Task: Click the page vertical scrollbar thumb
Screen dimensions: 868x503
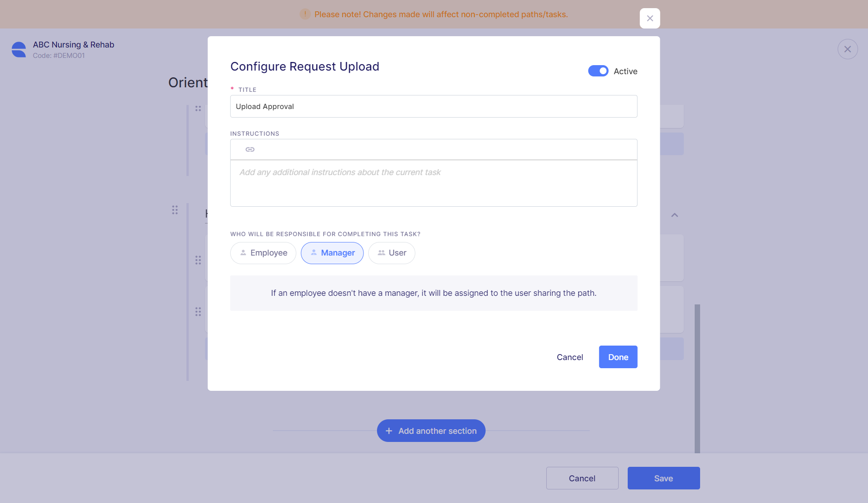Action: coord(697,379)
